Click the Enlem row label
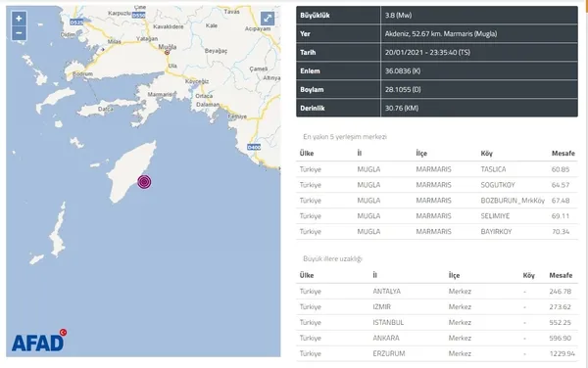The image size is (588, 368). coord(310,70)
